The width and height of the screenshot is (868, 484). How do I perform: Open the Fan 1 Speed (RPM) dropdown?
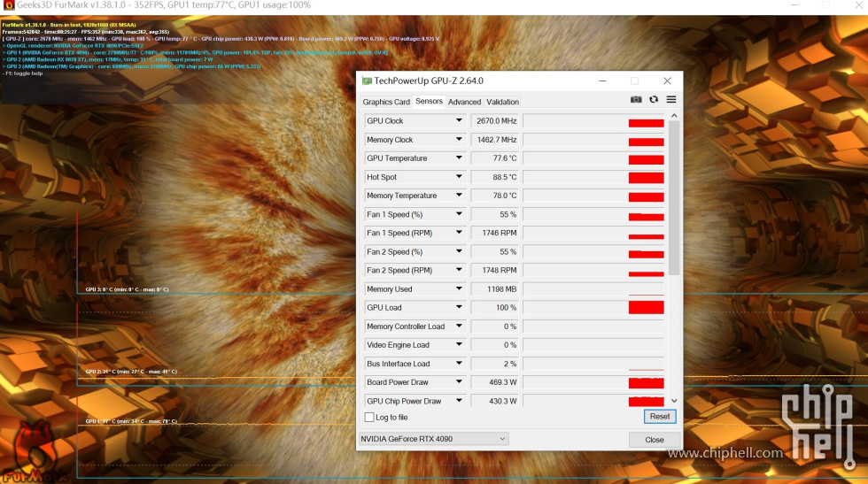(x=459, y=233)
